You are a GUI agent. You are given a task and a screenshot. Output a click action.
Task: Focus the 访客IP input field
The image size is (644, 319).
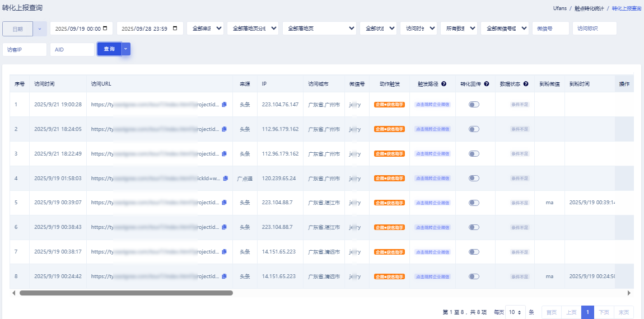(x=25, y=49)
